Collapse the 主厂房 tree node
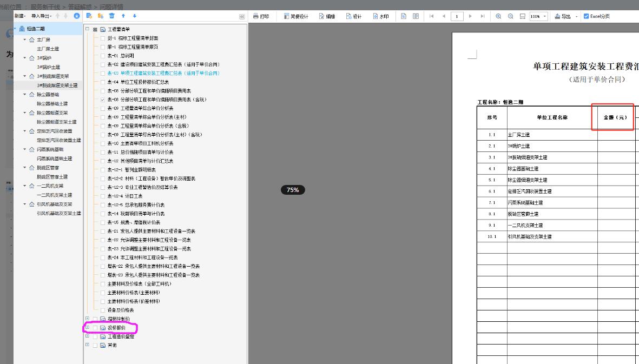 [x=24, y=39]
